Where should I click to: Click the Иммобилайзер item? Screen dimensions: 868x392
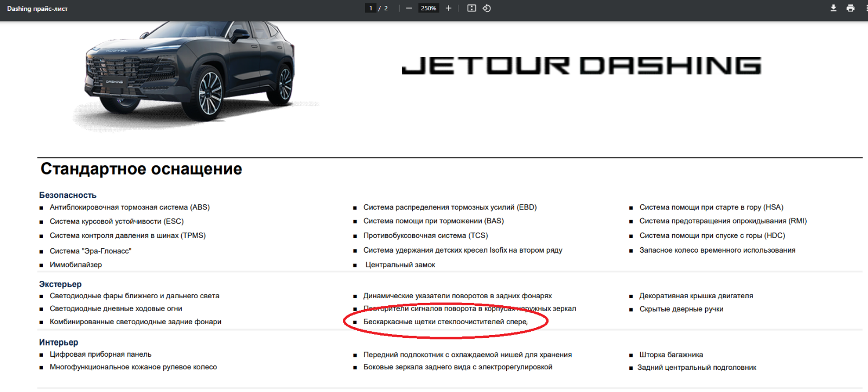(x=76, y=265)
